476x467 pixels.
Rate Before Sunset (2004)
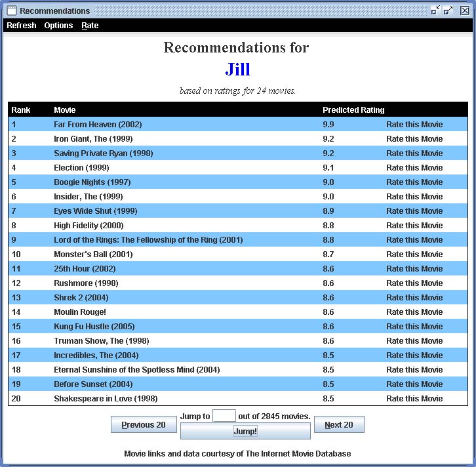414,384
